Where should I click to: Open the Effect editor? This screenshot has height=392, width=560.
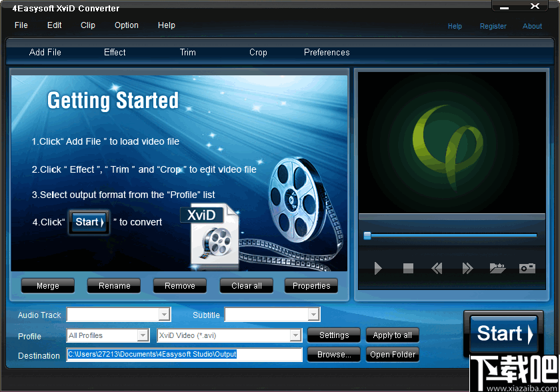[x=114, y=52]
